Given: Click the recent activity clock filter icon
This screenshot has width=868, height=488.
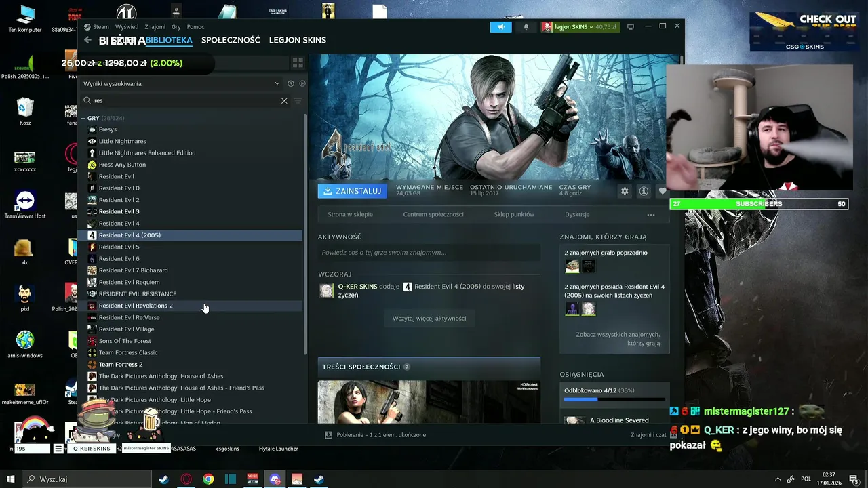Looking at the screenshot, I should [290, 83].
